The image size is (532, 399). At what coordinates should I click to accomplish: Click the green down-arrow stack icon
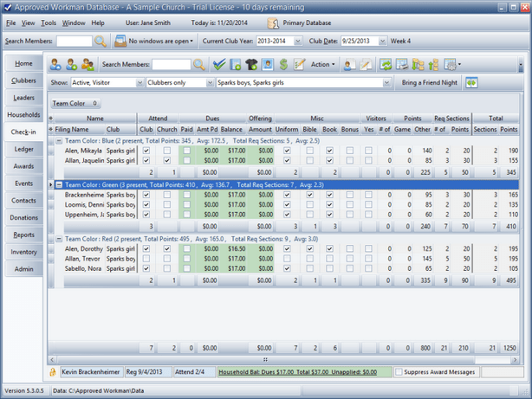click(x=418, y=64)
